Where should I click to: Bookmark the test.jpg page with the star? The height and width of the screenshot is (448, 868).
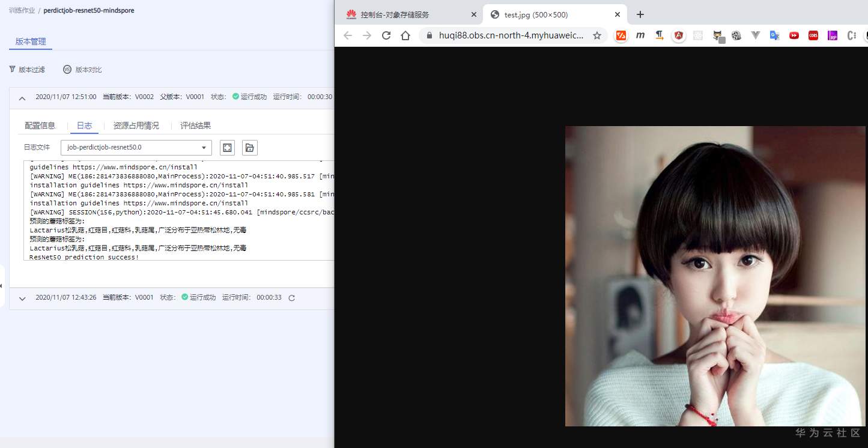(x=597, y=35)
